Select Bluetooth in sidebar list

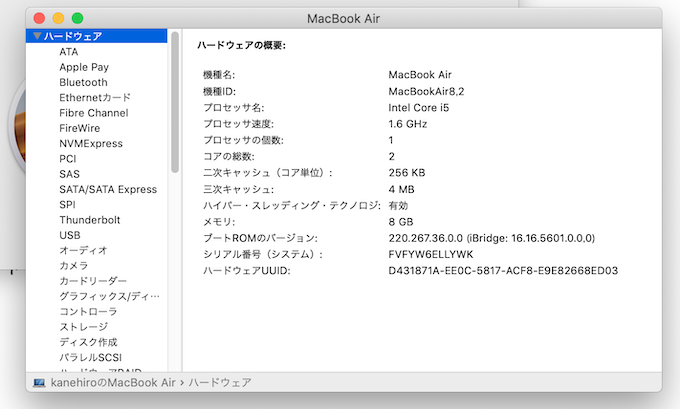pyautogui.click(x=83, y=82)
